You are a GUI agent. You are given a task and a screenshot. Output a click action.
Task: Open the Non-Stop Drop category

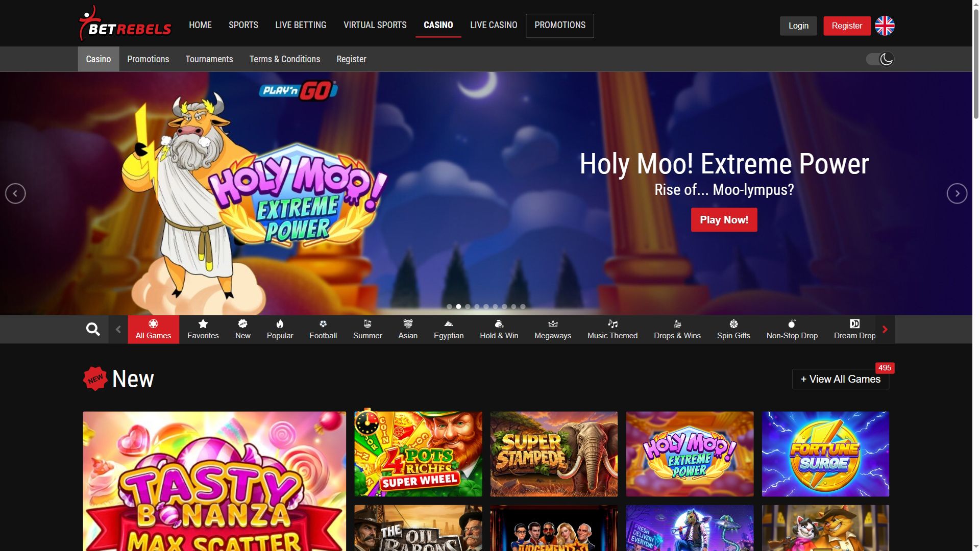792,329
